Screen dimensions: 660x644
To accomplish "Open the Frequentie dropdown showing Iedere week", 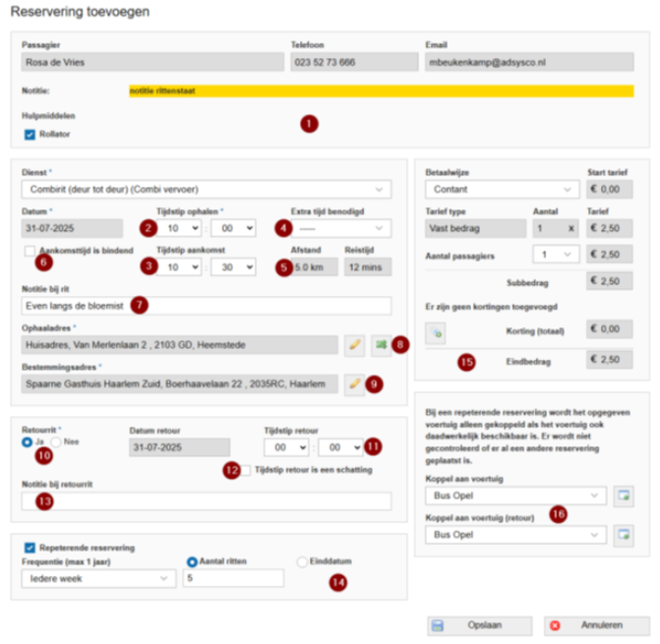I will [99, 579].
